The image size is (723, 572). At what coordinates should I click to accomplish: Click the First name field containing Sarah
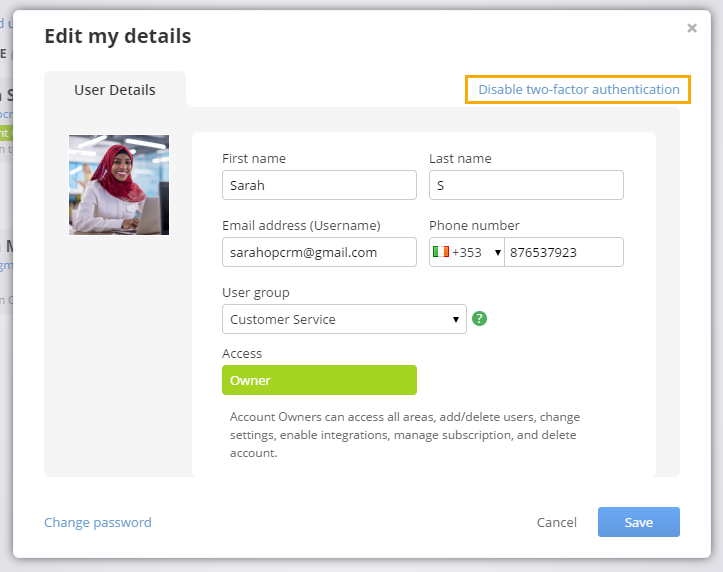tap(319, 185)
